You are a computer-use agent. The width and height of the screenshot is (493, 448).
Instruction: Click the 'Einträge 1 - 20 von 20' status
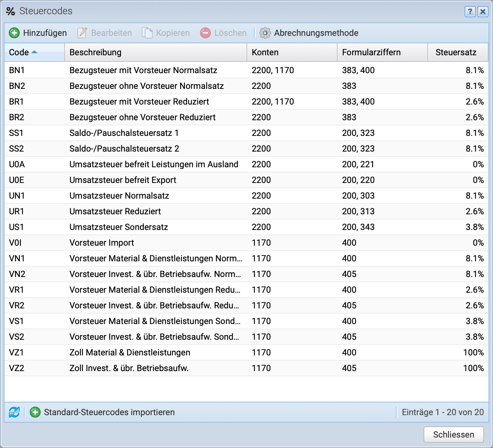pos(443,412)
